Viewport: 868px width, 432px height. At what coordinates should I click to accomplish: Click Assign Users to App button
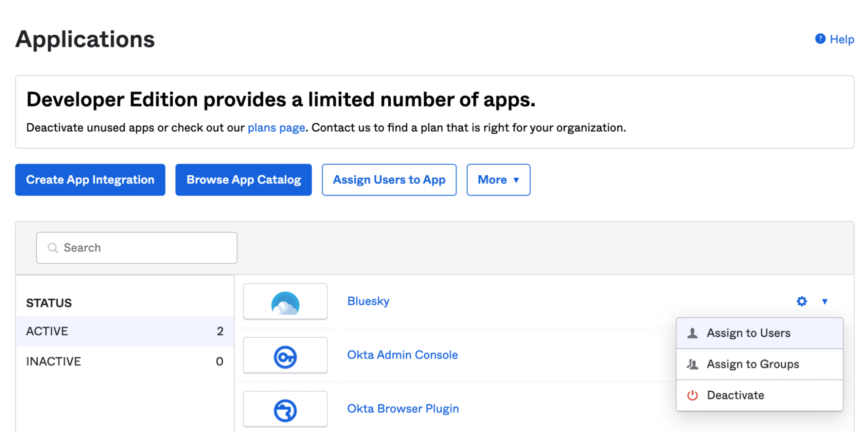389,180
